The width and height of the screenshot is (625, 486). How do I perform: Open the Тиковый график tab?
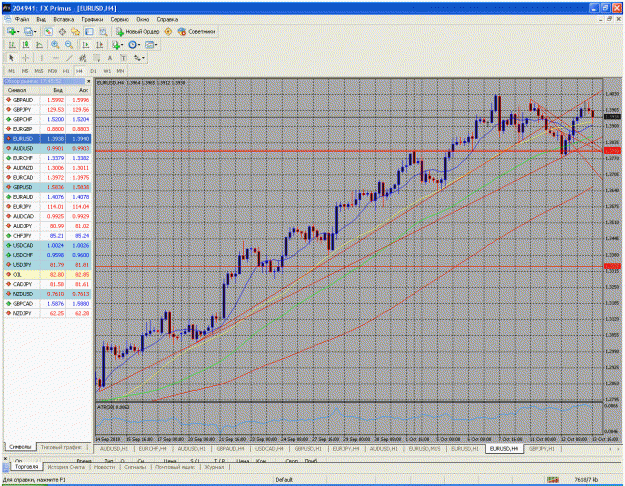click(x=61, y=447)
